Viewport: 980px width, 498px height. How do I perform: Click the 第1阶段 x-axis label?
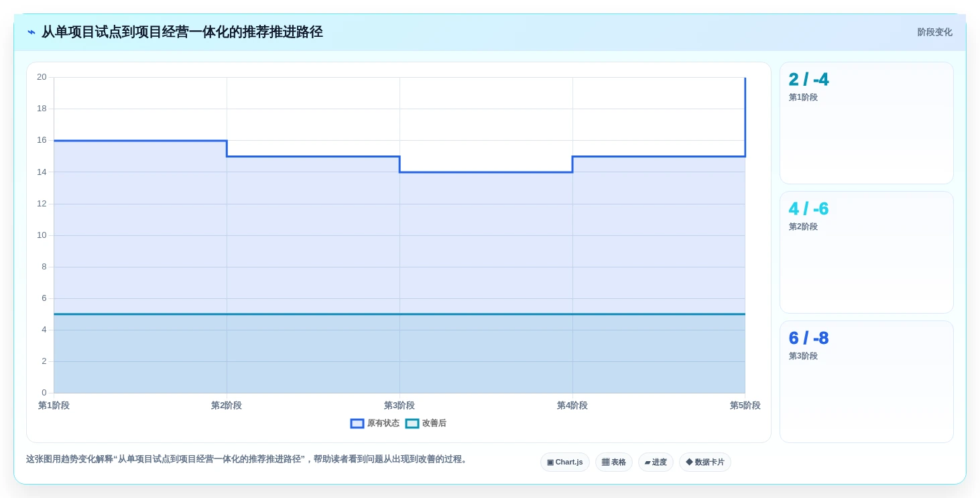click(x=54, y=406)
